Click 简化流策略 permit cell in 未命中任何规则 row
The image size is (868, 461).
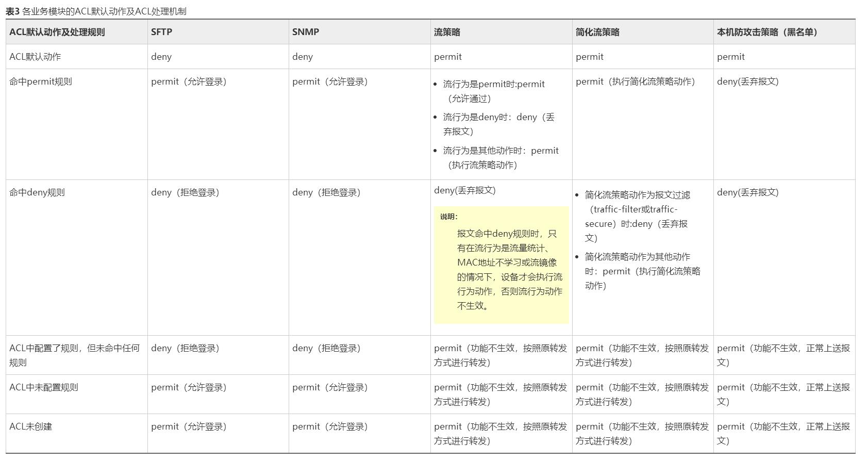(x=642, y=355)
